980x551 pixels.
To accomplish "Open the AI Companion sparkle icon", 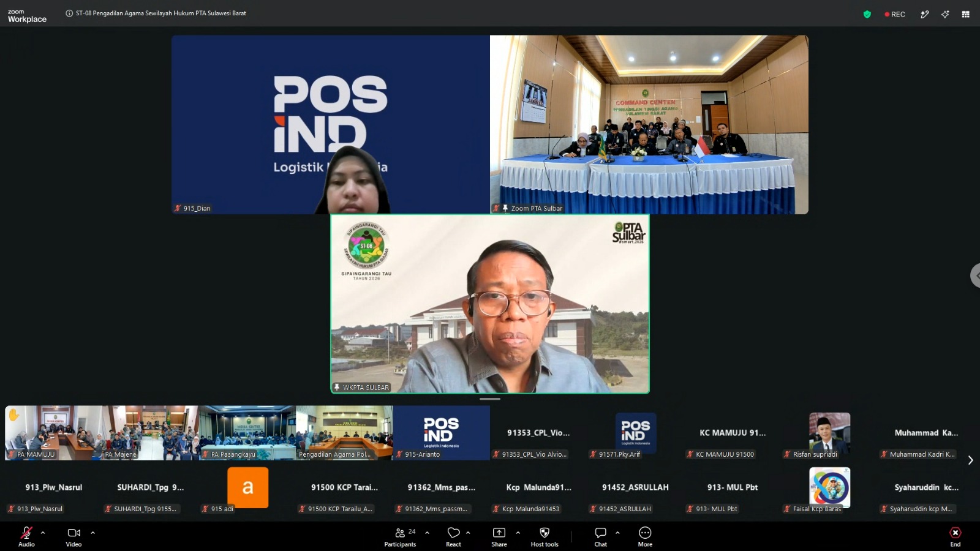I will pyautogui.click(x=945, y=14).
